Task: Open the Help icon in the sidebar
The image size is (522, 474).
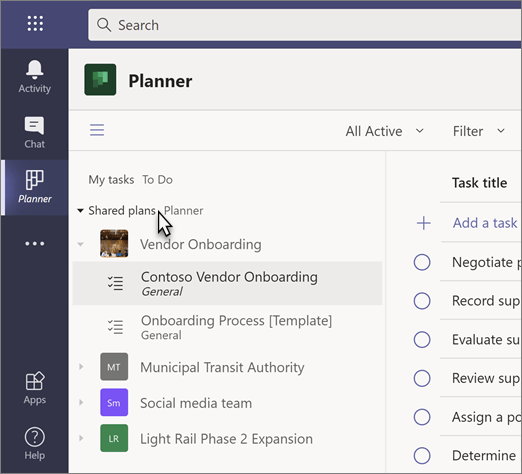Action: click(35, 443)
